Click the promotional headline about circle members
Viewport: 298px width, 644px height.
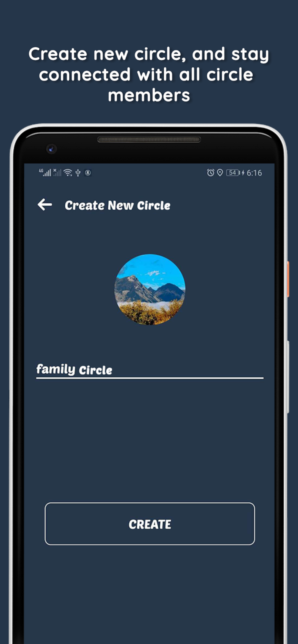[149, 75]
